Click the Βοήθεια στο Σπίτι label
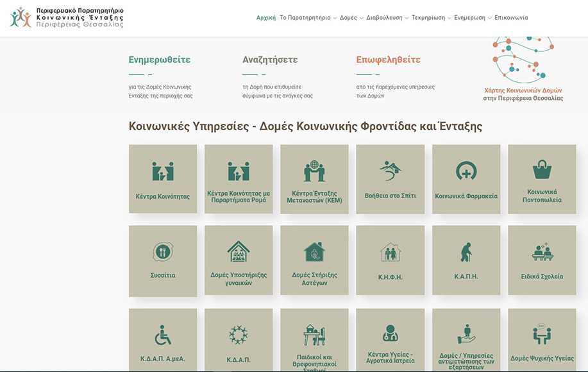Screen dimensions: 588x372 [390, 196]
